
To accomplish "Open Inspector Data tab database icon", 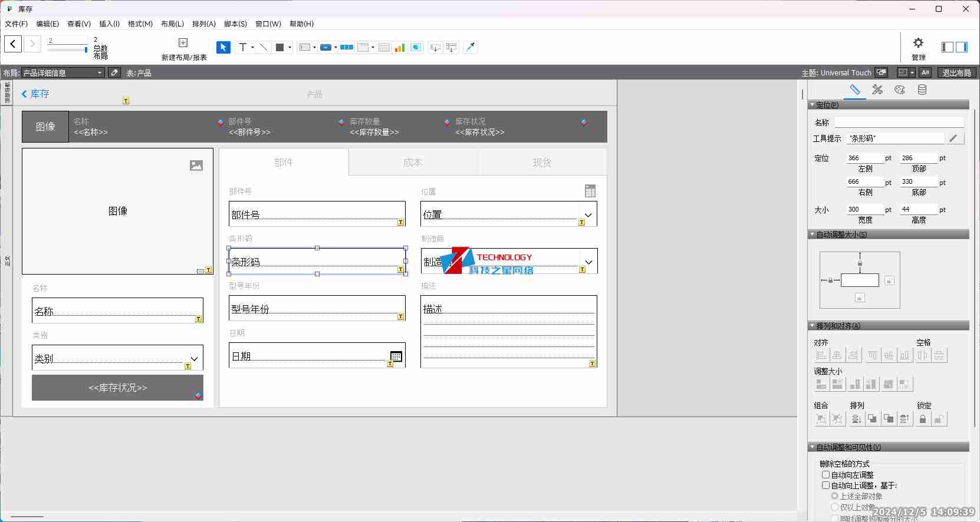I will tap(922, 90).
